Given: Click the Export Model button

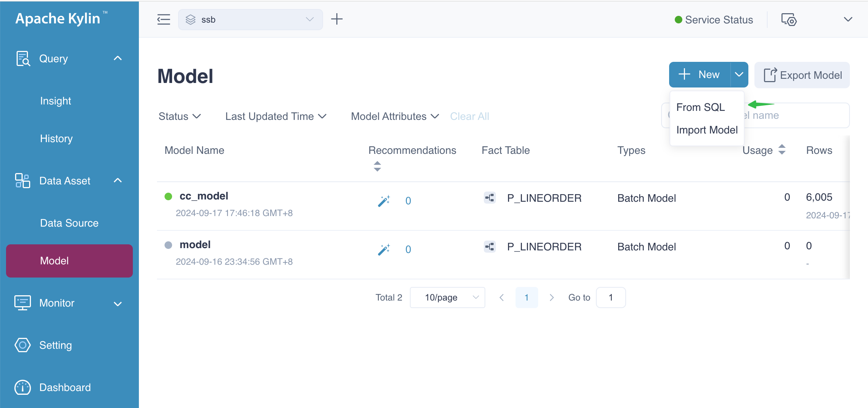Looking at the screenshot, I should click(x=802, y=75).
